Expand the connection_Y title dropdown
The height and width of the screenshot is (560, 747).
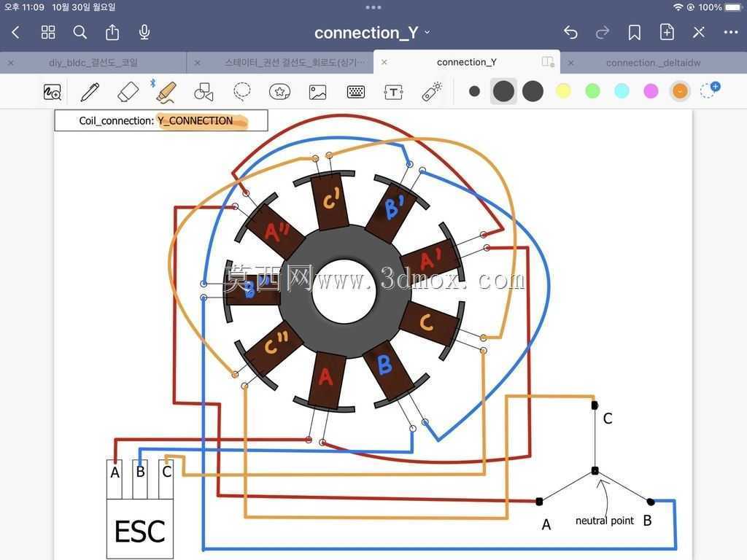click(427, 32)
